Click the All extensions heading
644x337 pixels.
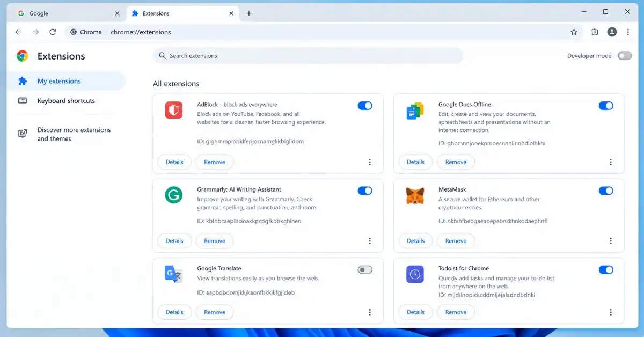[176, 84]
